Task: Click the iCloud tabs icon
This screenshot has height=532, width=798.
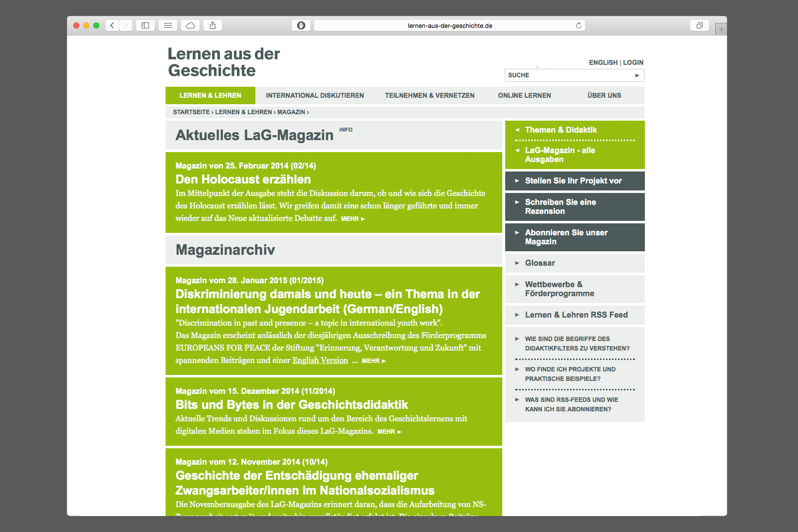Action: click(x=191, y=25)
